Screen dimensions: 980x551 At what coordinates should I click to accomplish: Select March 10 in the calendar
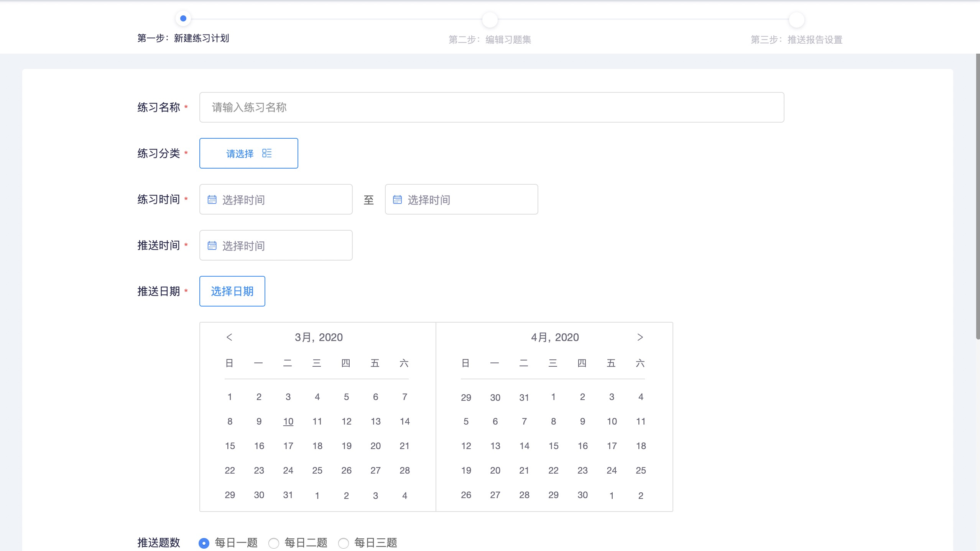288,421
